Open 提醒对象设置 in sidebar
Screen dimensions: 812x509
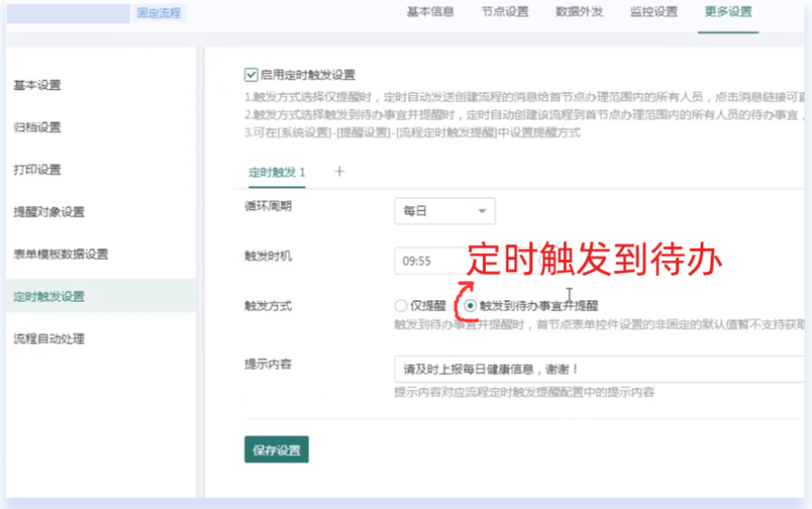click(x=49, y=212)
